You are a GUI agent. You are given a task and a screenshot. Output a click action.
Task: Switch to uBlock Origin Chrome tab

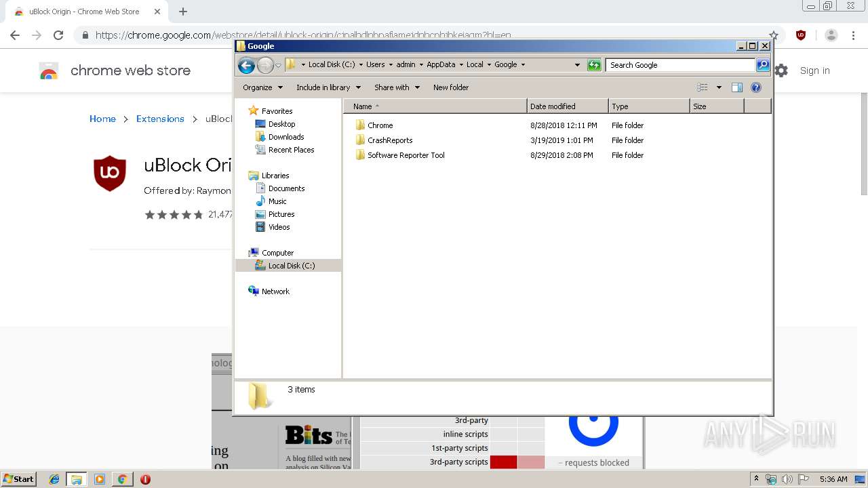(84, 12)
